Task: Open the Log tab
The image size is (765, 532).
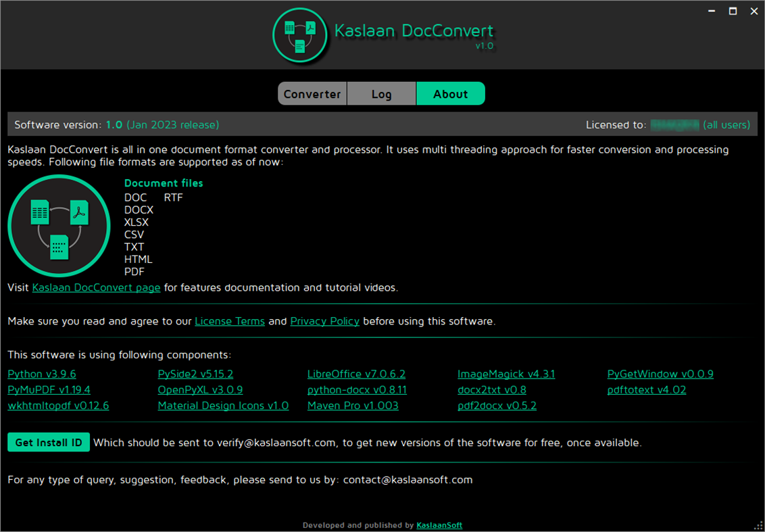Action: click(381, 93)
